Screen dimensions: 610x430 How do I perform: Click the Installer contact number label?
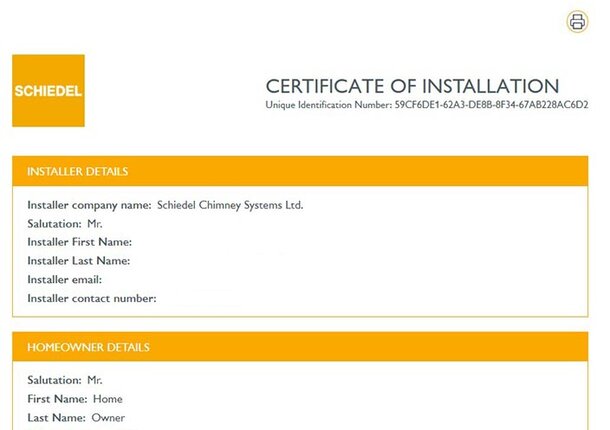click(92, 298)
